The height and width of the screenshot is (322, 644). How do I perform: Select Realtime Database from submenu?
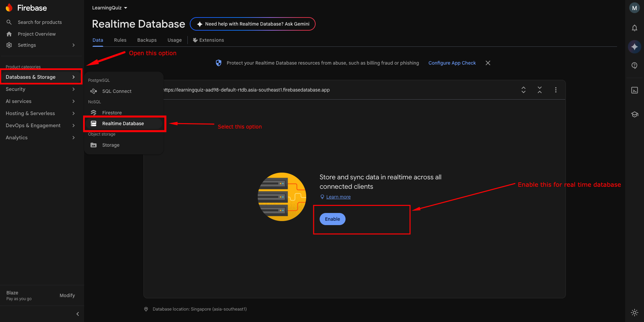[123, 123]
